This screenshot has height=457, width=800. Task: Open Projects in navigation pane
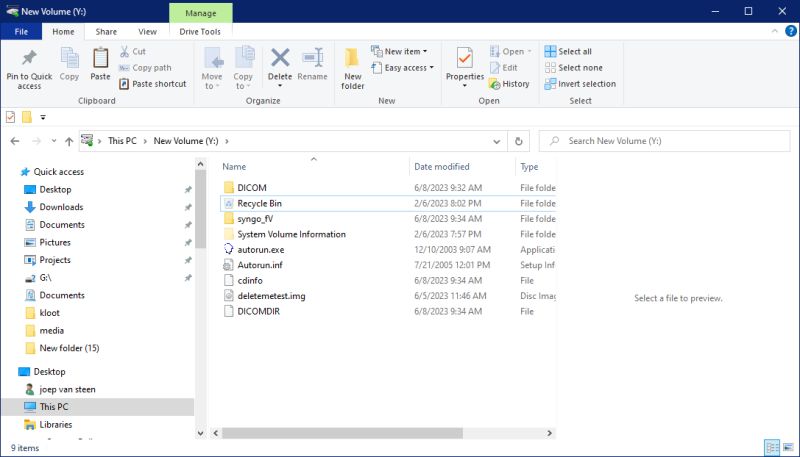point(55,260)
